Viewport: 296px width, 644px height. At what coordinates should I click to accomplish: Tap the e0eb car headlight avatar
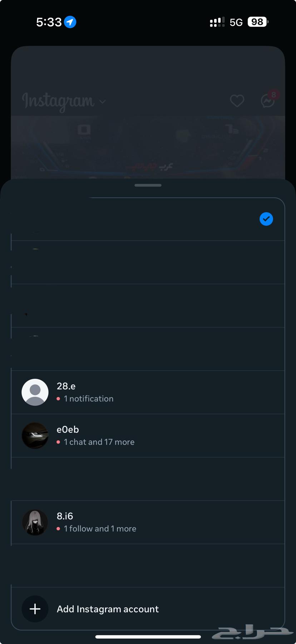pyautogui.click(x=35, y=435)
